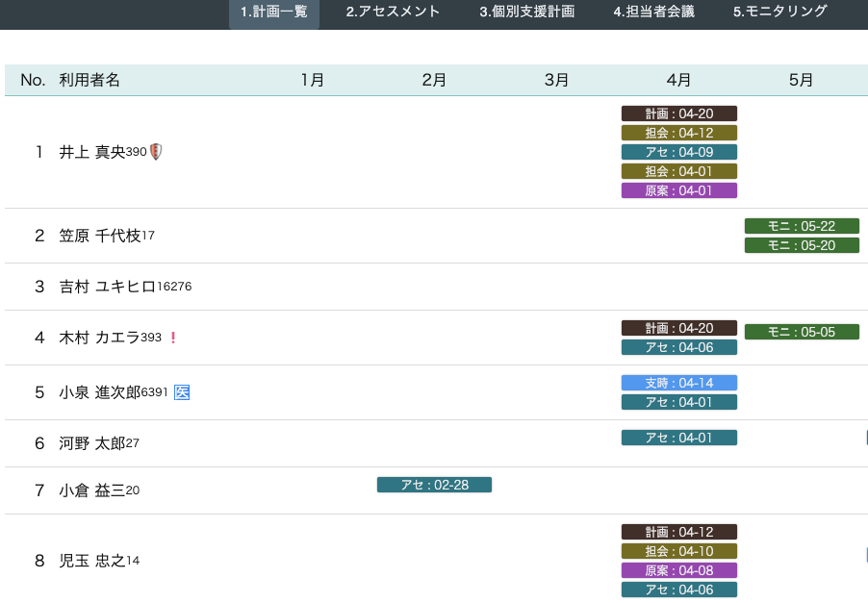Image resolution: width=868 pixels, height=603 pixels.
Task: Open 井上 真央's 計画 : 04-20 tag
Action: pos(679,113)
